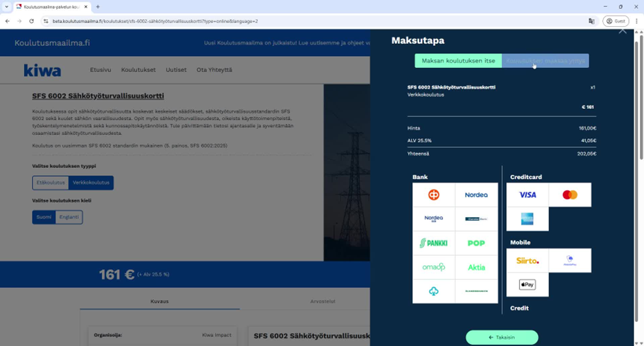The height and width of the screenshot is (346, 644).
Task: Click the browser address bar URL
Action: (156, 21)
